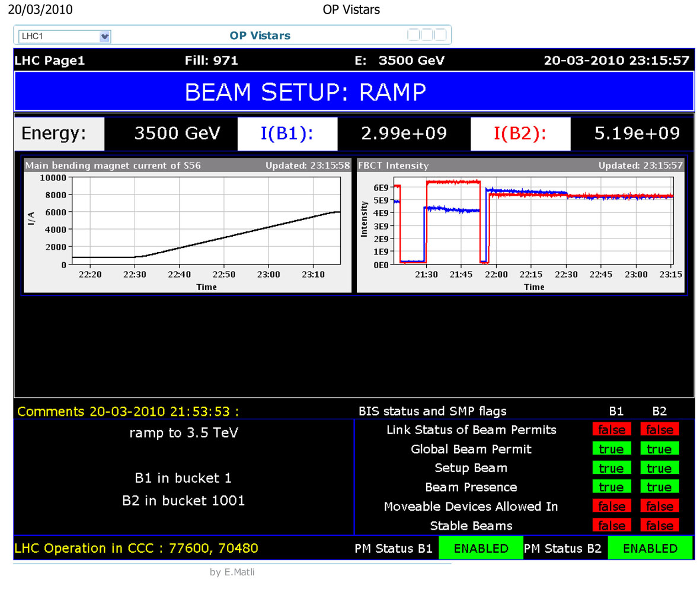The image size is (700, 589).
Task: Click the 'E: 3500 GeV' header text
Action: click(x=399, y=61)
